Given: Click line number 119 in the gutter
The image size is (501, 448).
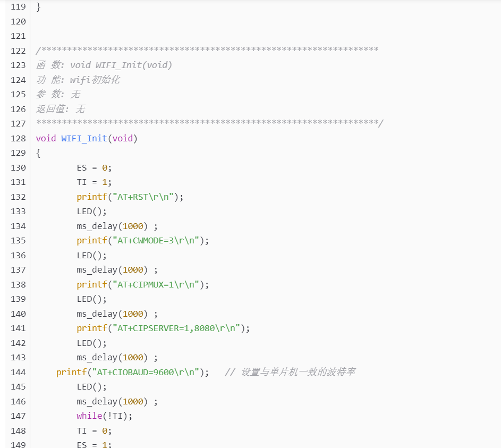Looking at the screenshot, I should point(18,7).
